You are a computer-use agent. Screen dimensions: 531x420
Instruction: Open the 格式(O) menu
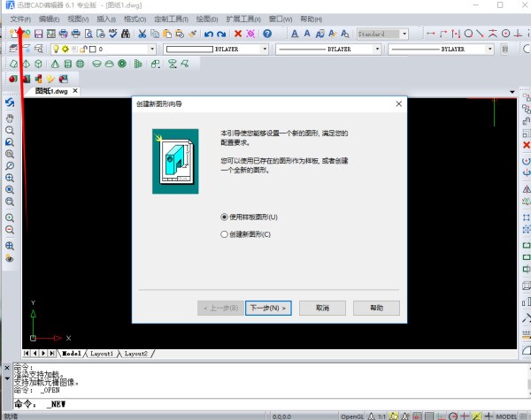tap(135, 19)
